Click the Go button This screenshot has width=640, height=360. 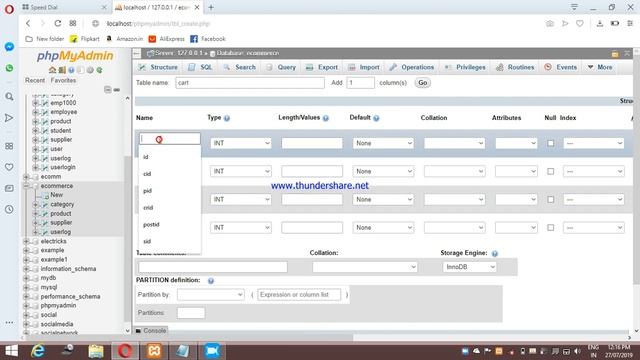422,83
